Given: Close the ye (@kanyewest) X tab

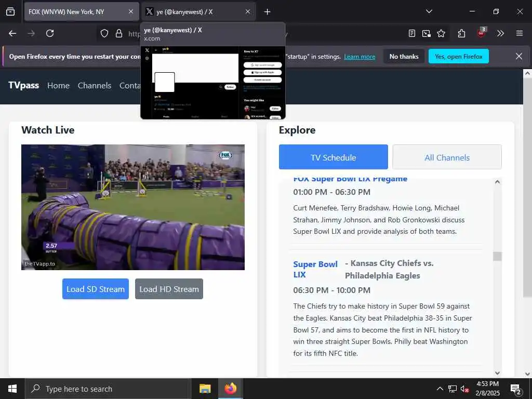Looking at the screenshot, I should (248, 12).
